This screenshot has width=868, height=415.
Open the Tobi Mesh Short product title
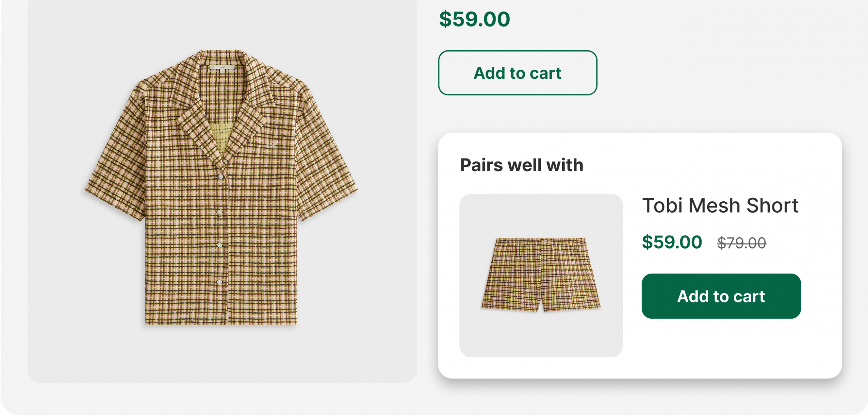coord(720,205)
